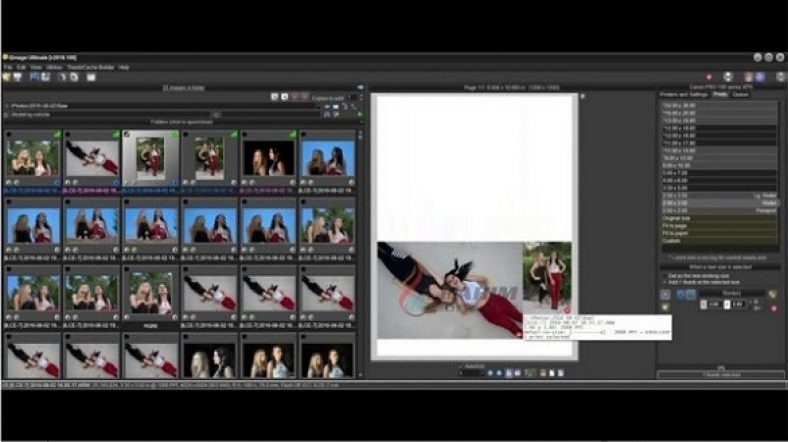Open the View menu
The width and height of the screenshot is (788, 442).
(x=36, y=67)
